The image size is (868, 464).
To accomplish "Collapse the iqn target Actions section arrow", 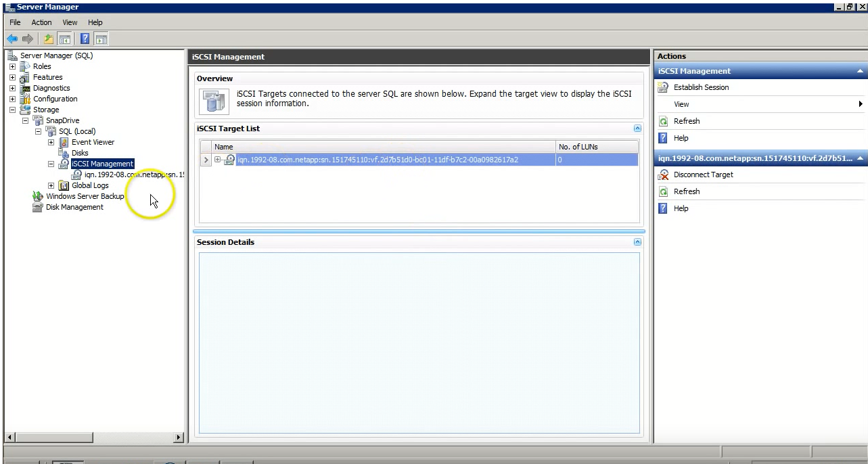I will (x=860, y=158).
